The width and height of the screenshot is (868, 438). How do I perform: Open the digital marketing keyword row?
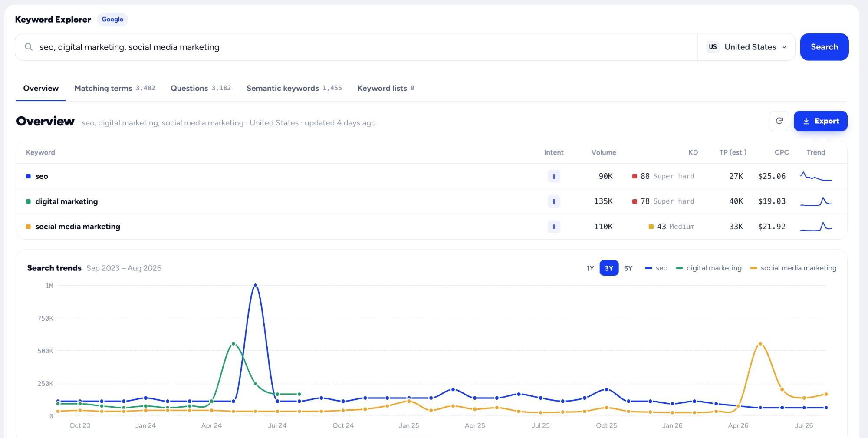(x=431, y=201)
